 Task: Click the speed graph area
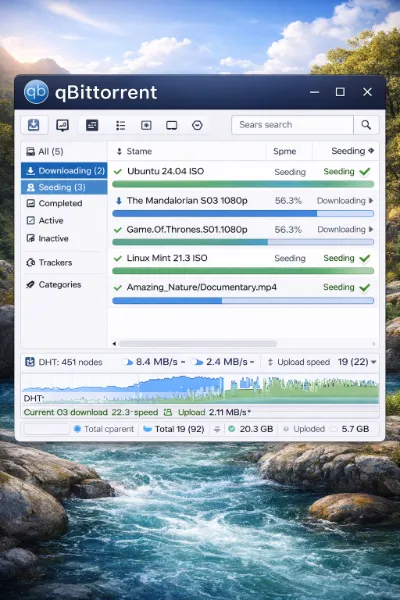(x=200, y=390)
